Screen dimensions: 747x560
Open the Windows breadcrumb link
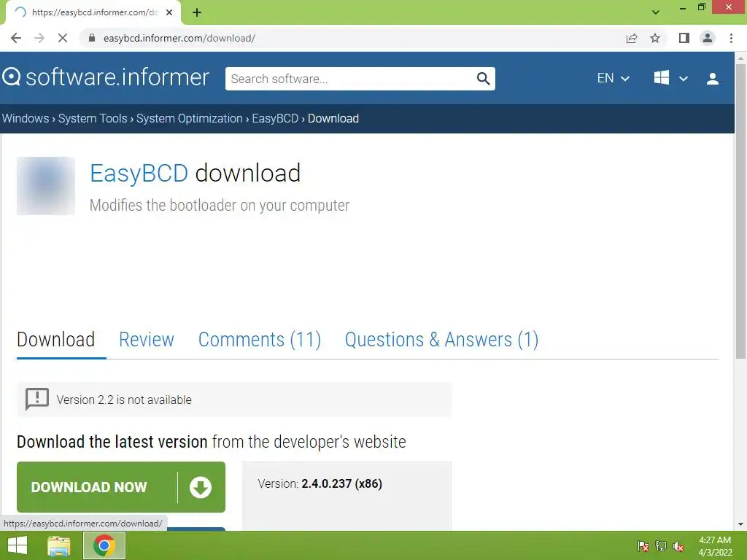[x=26, y=119]
